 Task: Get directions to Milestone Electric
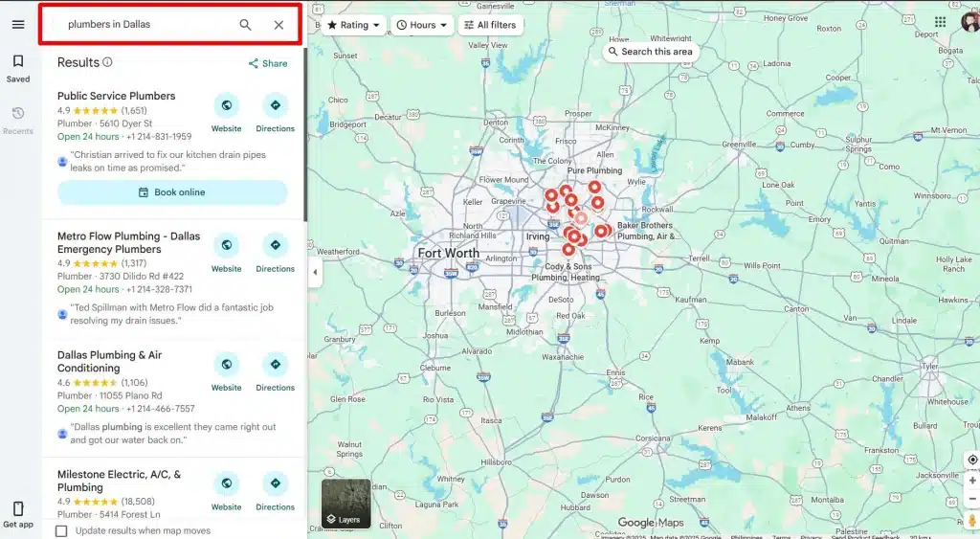pyautogui.click(x=275, y=483)
